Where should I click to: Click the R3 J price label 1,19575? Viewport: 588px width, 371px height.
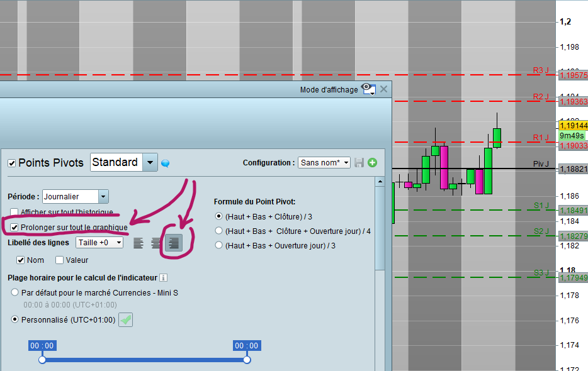click(574, 75)
